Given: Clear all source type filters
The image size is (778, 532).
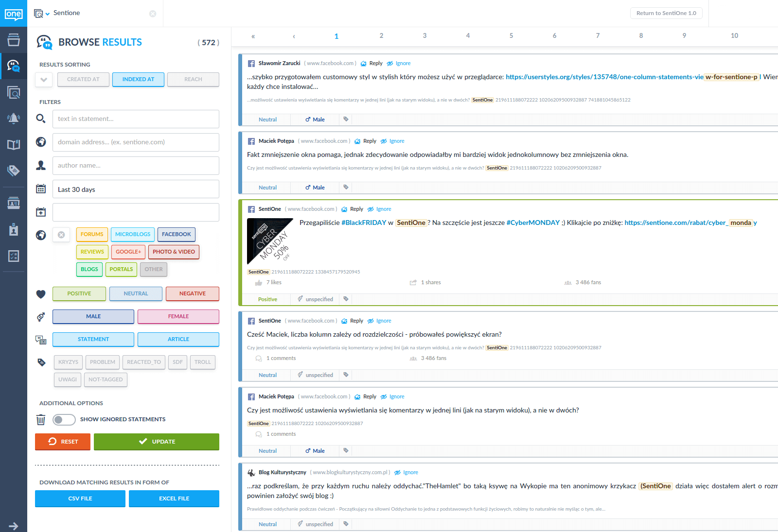Looking at the screenshot, I should pos(61,235).
